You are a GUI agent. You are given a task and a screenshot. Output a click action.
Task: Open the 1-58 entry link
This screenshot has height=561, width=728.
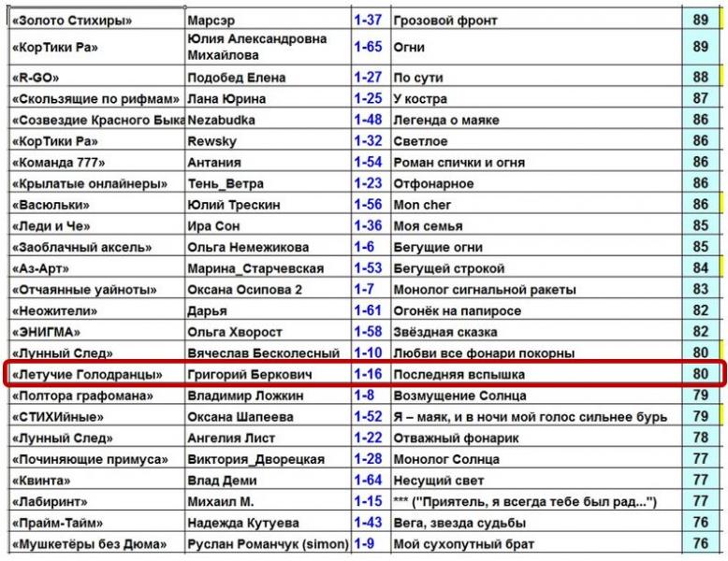[368, 332]
